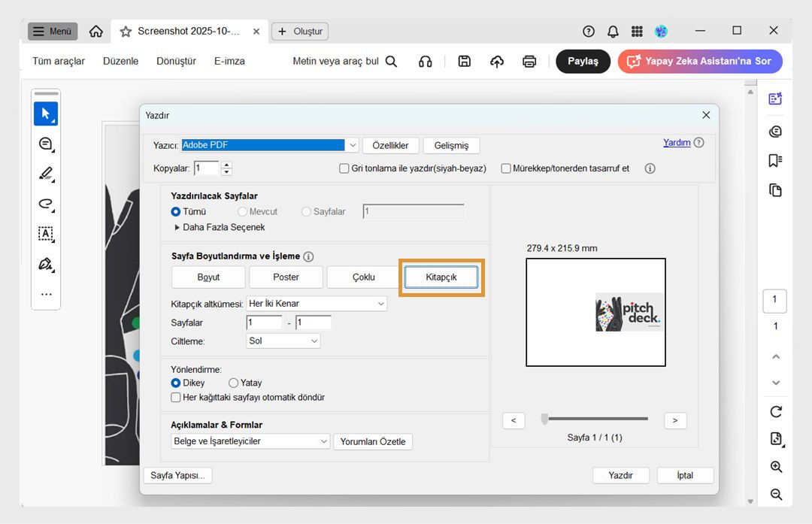Open the page thumbnails panel icon
Image resolution: width=812 pixels, height=524 pixels.
pos(775,190)
